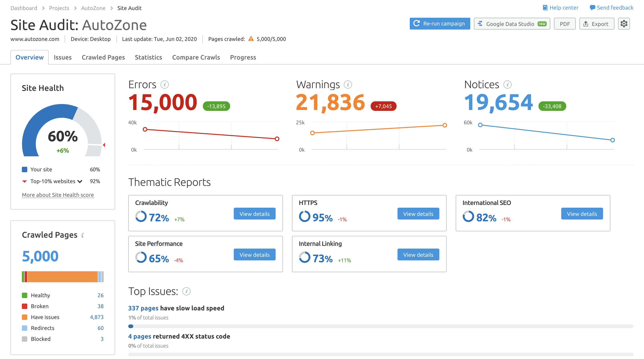
Task: Click the Crawlability donut chart icon
Action: click(x=141, y=217)
